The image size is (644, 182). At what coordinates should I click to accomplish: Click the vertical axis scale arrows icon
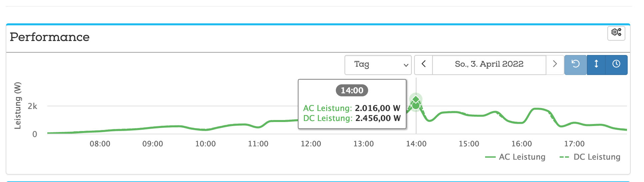tap(596, 65)
